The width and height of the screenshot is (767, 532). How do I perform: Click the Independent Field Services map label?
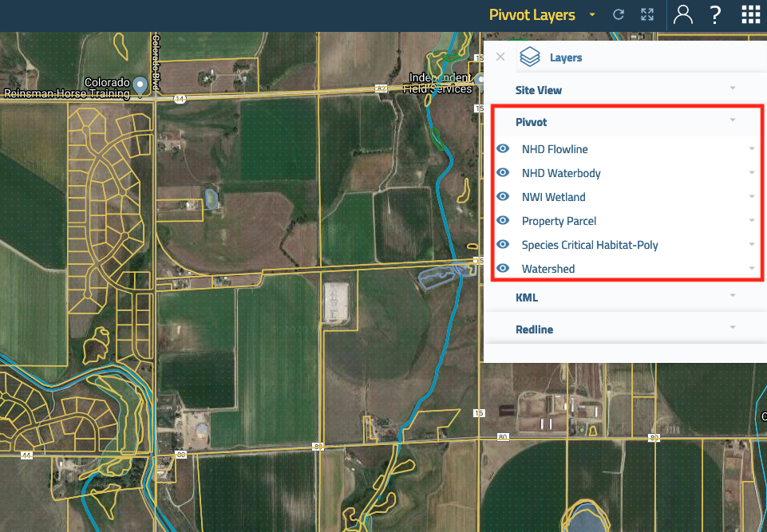441,84
